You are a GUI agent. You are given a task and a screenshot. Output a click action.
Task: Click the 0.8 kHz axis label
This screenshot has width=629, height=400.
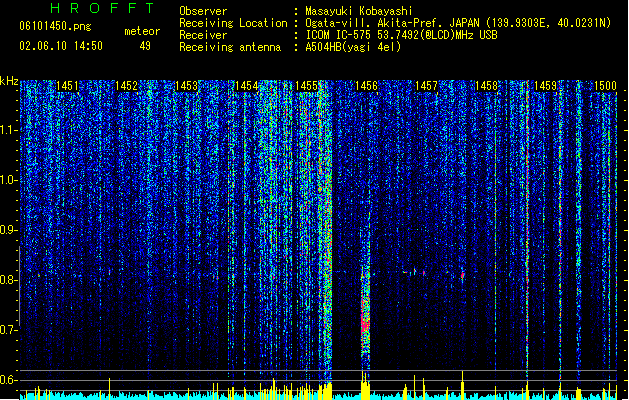[9, 280]
